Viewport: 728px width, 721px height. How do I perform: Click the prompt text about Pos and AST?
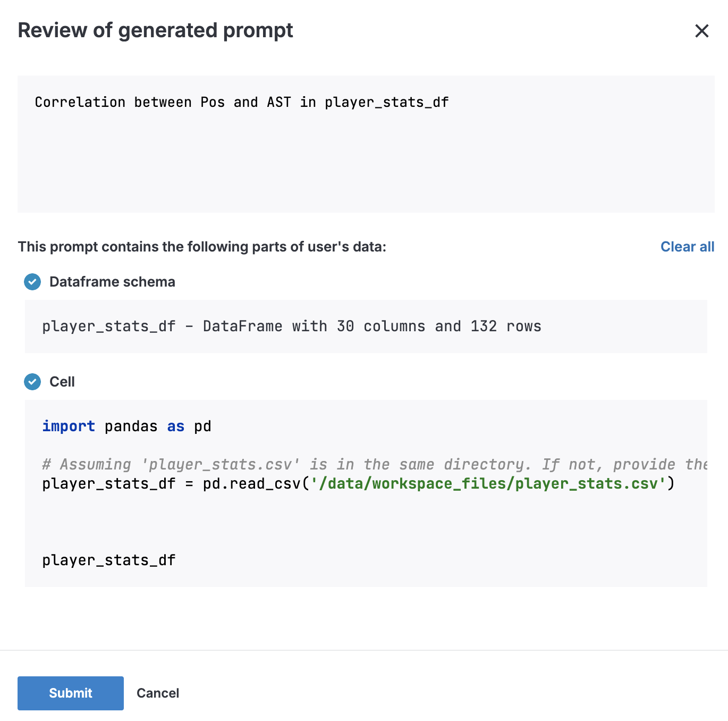point(242,102)
